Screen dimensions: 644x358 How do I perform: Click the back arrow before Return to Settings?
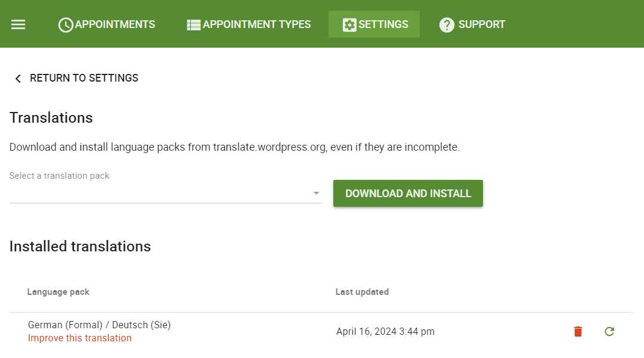point(18,78)
